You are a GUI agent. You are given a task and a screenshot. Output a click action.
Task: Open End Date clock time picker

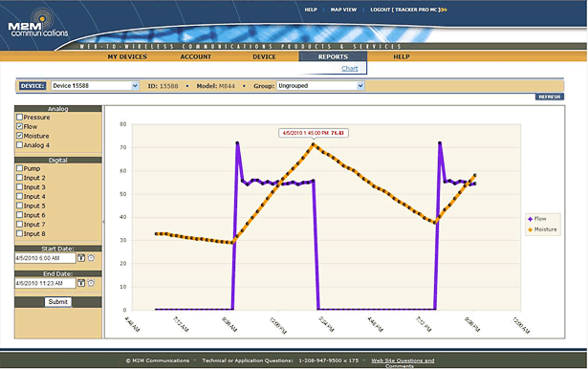pos(91,283)
